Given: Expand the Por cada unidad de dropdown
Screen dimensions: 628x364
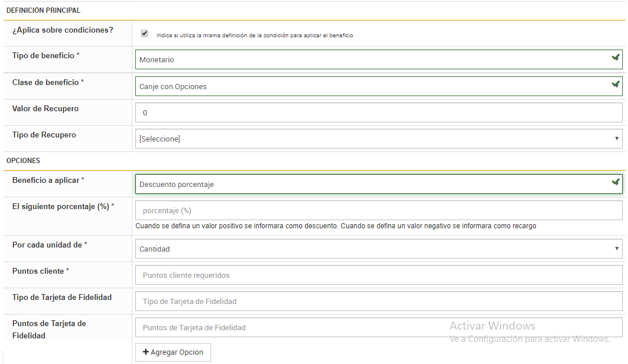Looking at the screenshot, I should [378, 249].
